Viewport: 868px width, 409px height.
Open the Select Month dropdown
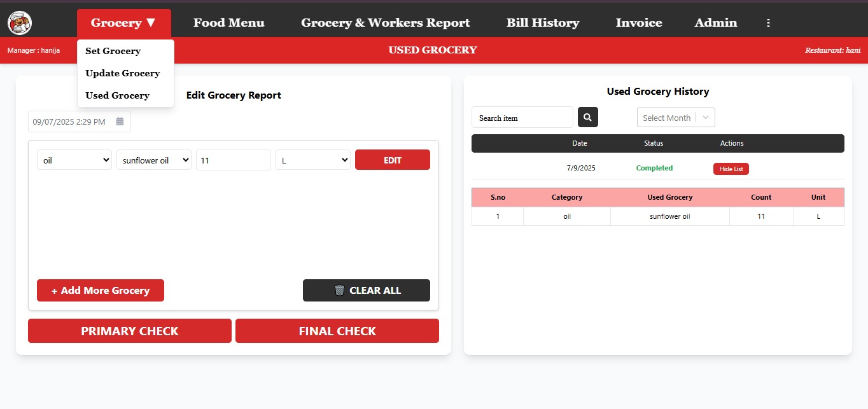(x=675, y=118)
